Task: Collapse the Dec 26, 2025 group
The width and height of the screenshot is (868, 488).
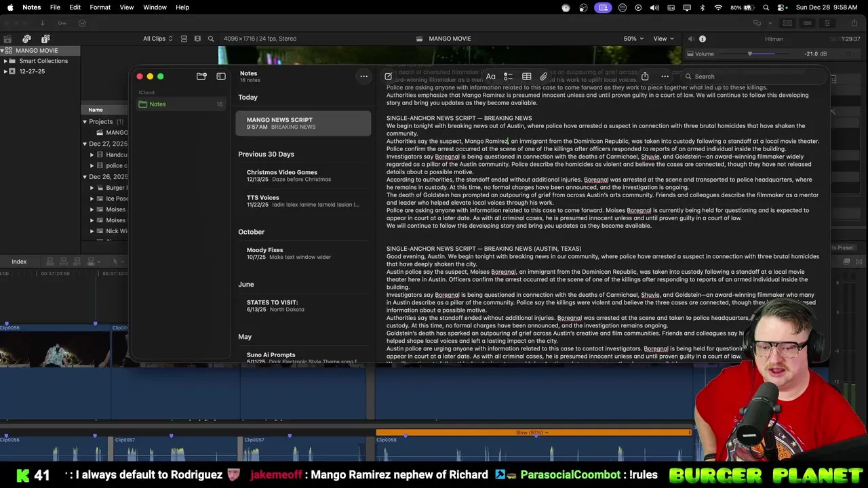Action: click(85, 177)
